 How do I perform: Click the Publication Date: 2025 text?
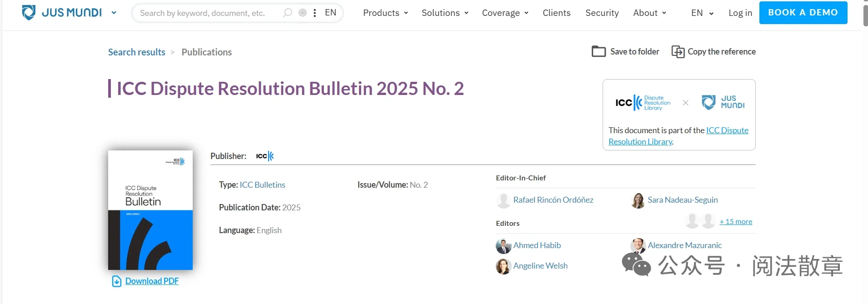(x=259, y=208)
